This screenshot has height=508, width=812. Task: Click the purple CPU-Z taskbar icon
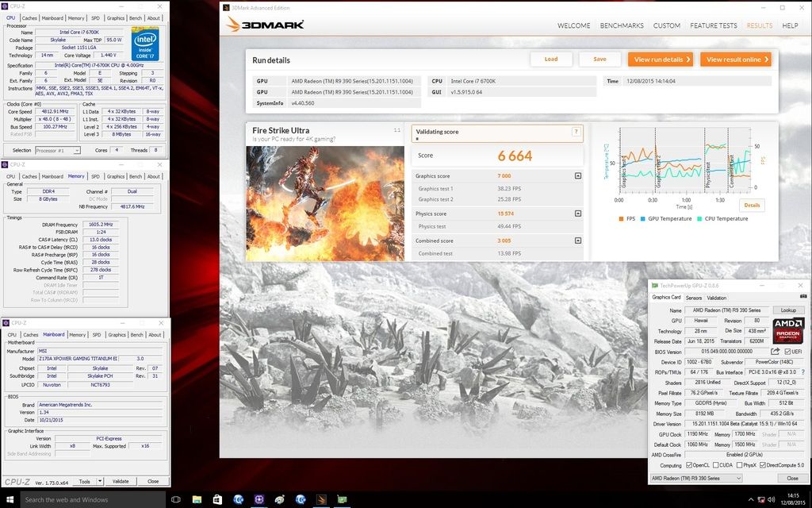pos(259,500)
